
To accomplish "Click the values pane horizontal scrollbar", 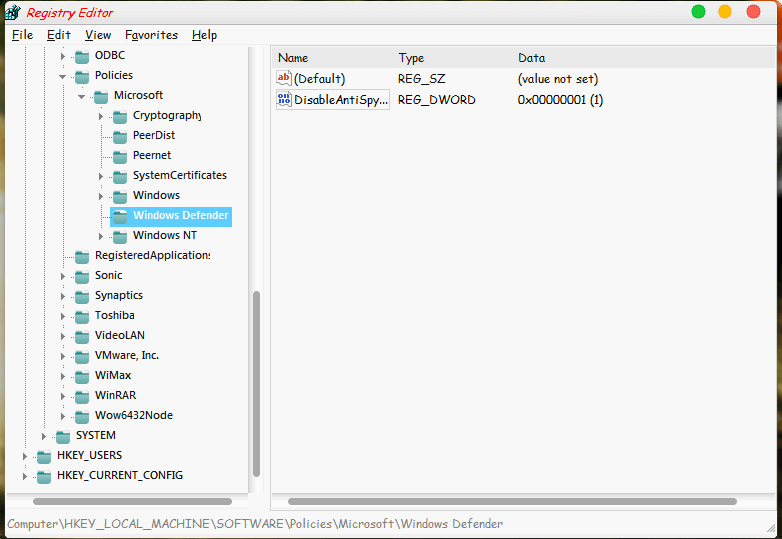I will point(512,501).
